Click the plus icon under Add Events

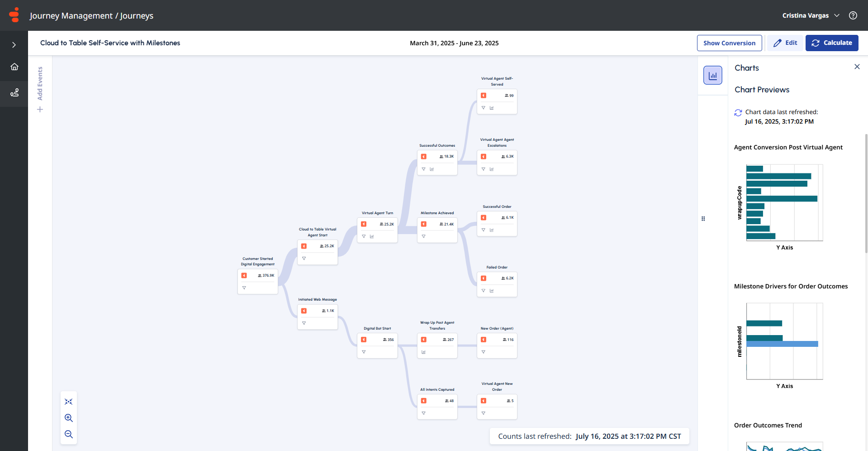[x=40, y=110]
